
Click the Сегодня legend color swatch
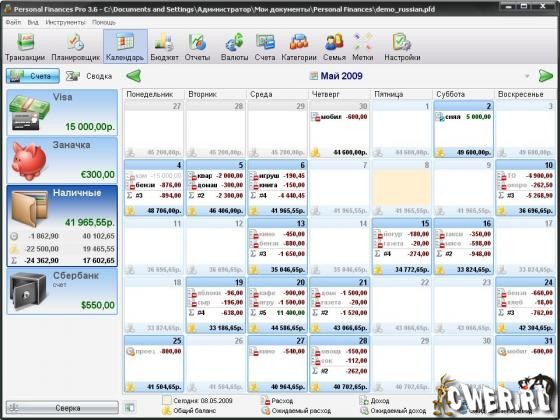tap(167, 400)
